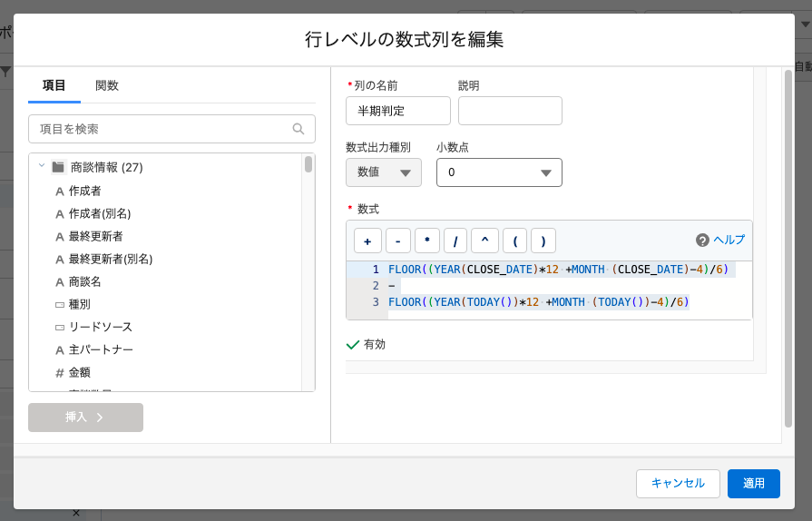The height and width of the screenshot is (521, 812).
Task: Insert an opening parenthesis
Action: pyautogui.click(x=515, y=241)
